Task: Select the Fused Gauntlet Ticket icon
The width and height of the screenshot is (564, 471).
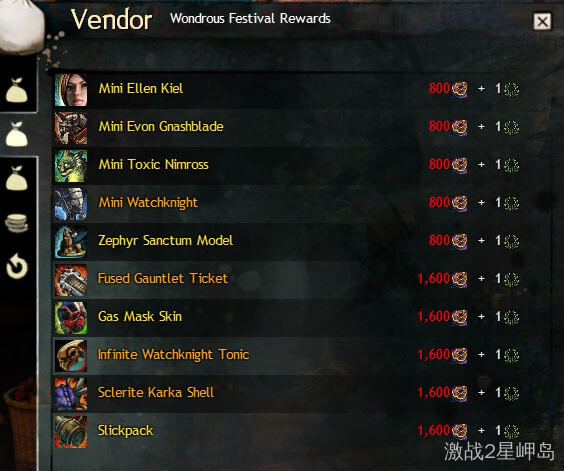Action: pos(71,280)
